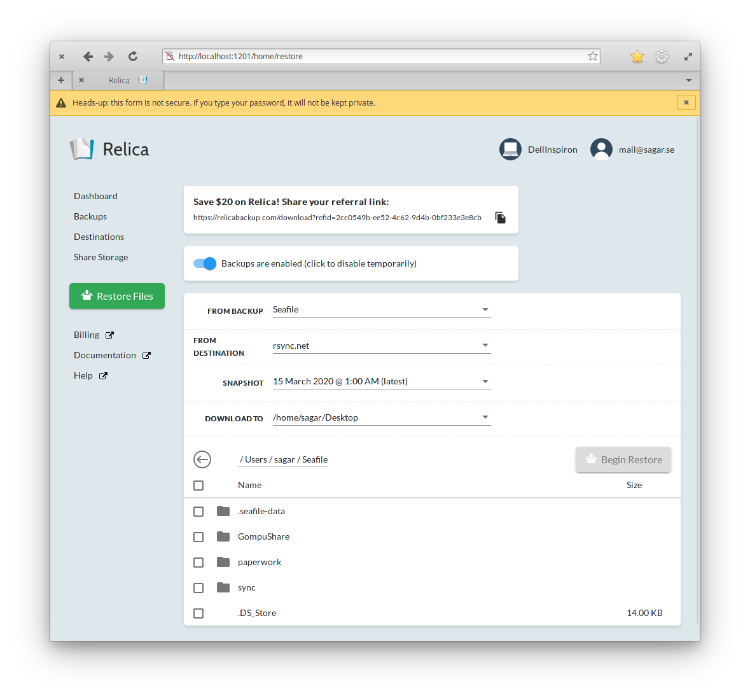Tick the select-all checkbox beside Name
Image resolution: width=750 pixels, height=700 pixels.
click(x=198, y=486)
